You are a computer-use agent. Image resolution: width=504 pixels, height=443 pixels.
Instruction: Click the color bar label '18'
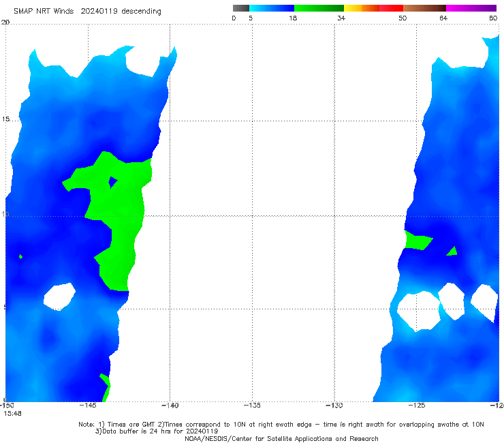[293, 18]
